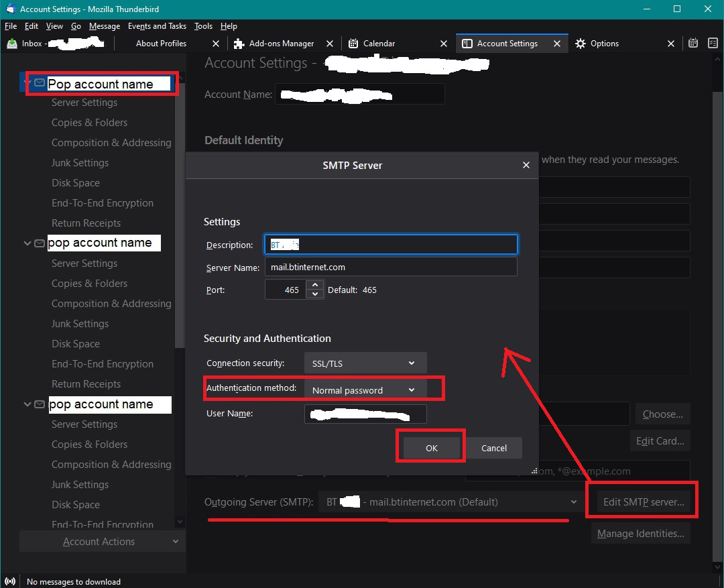Click the settings pane scrollbar down arrow
Image resolution: width=724 pixels, height=588 pixels.
coord(717,567)
